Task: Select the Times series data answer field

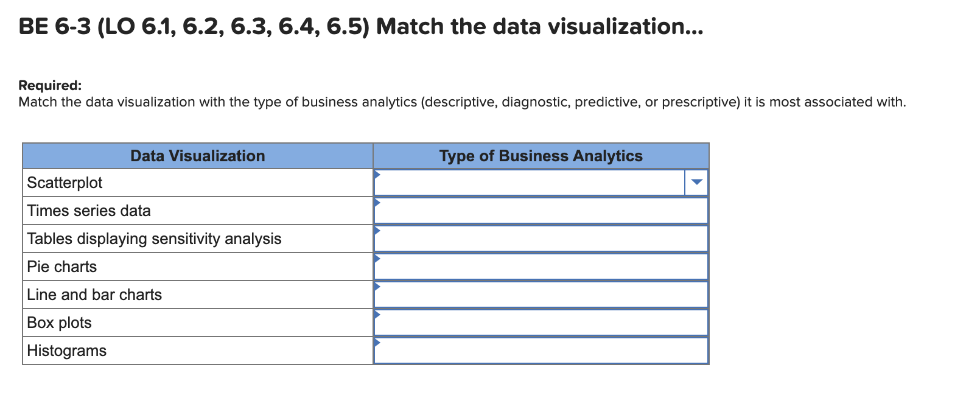Action: 541,211
